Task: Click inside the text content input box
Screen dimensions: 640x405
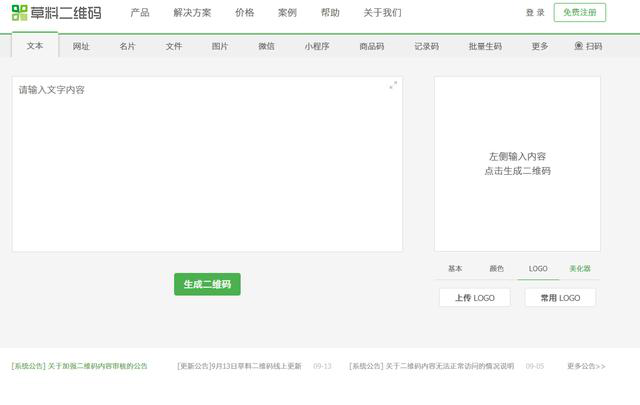Action: (207, 165)
